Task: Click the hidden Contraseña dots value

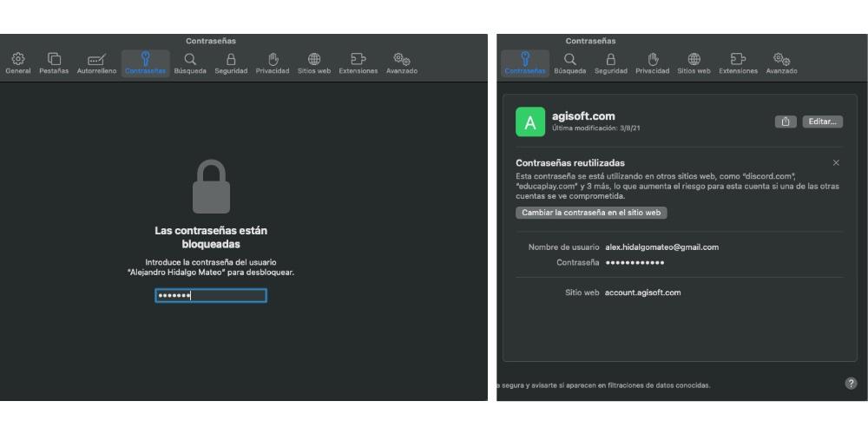Action: pyautogui.click(x=635, y=262)
